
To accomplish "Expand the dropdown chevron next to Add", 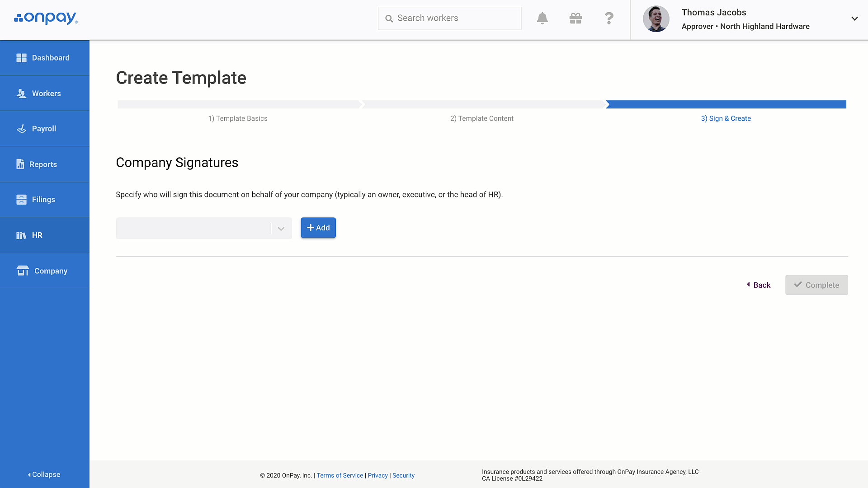I will [x=280, y=228].
